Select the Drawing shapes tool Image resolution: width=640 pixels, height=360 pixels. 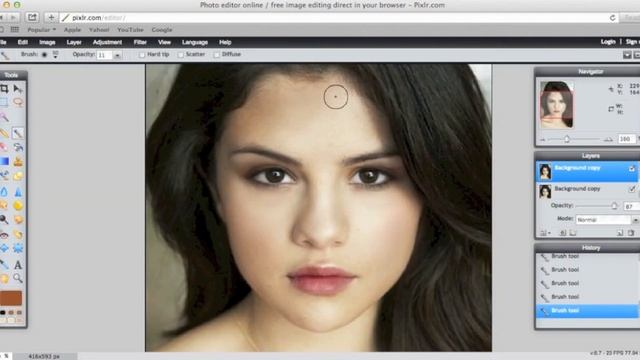tap(18, 176)
